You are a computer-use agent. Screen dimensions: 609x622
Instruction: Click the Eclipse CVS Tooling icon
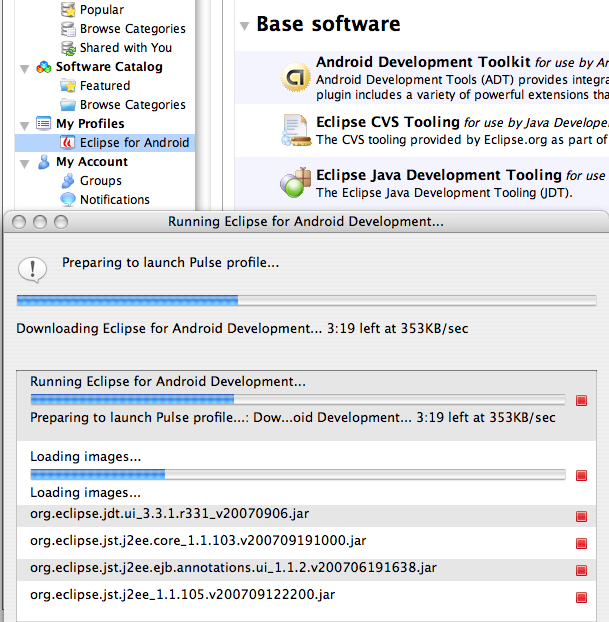coord(296,130)
